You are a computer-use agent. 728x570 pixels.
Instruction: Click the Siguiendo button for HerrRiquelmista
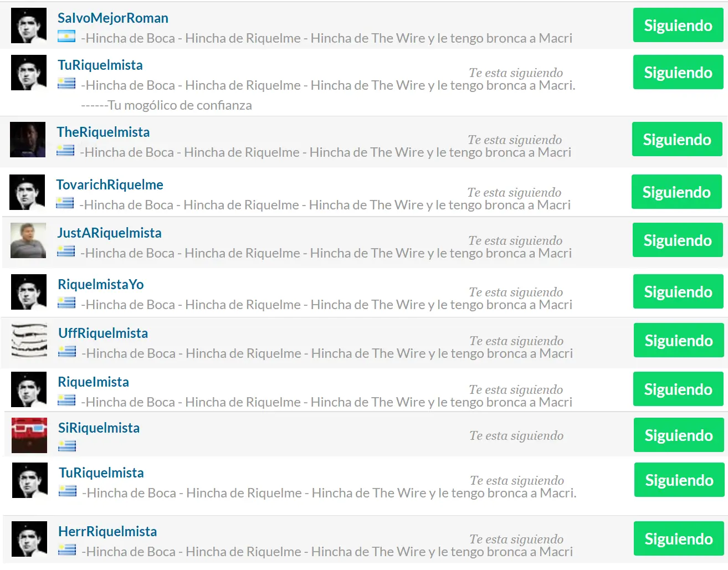pyautogui.click(x=679, y=538)
